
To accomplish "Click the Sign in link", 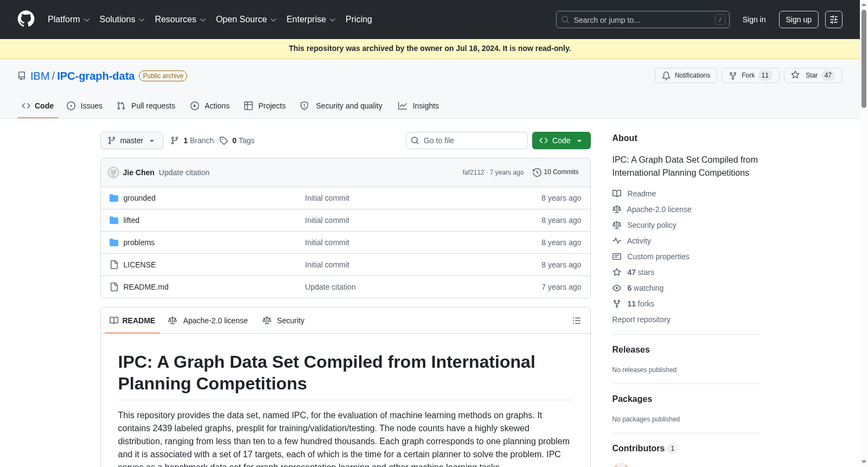I will click(754, 20).
